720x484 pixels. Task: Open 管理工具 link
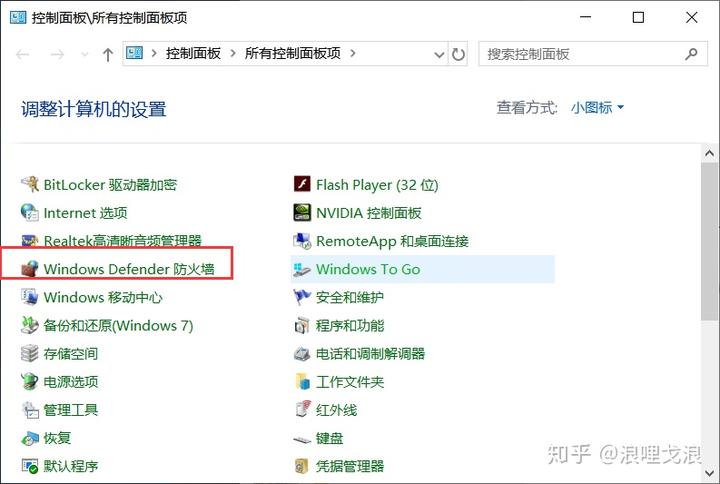(71, 410)
